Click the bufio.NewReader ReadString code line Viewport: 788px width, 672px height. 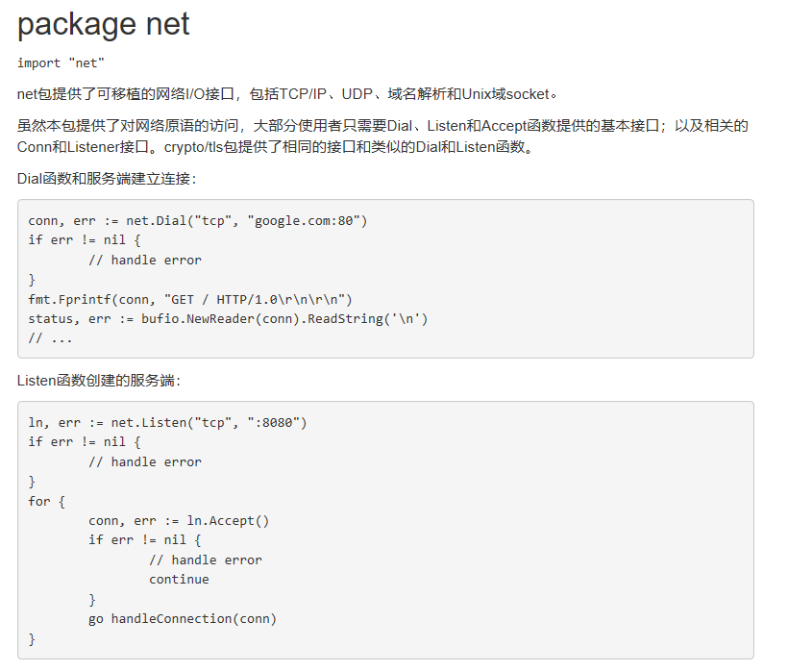228,318
